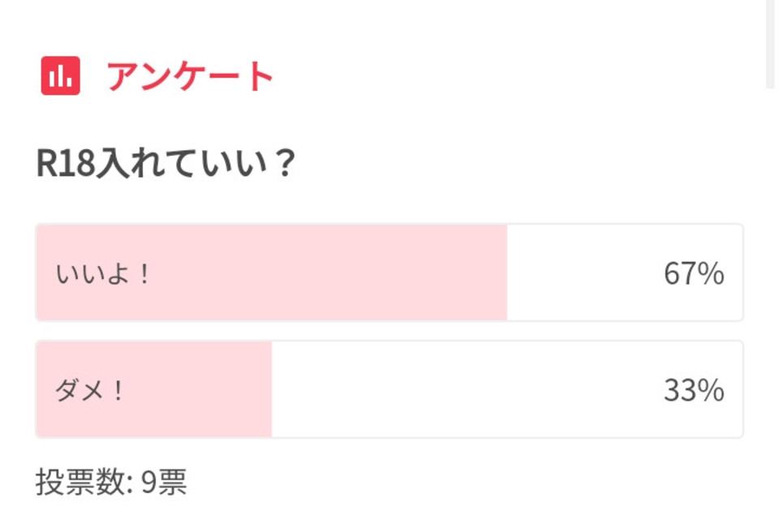Click the white unfilled area of the ダメ！ bar
Screen dimensions: 779x532
click(506, 389)
